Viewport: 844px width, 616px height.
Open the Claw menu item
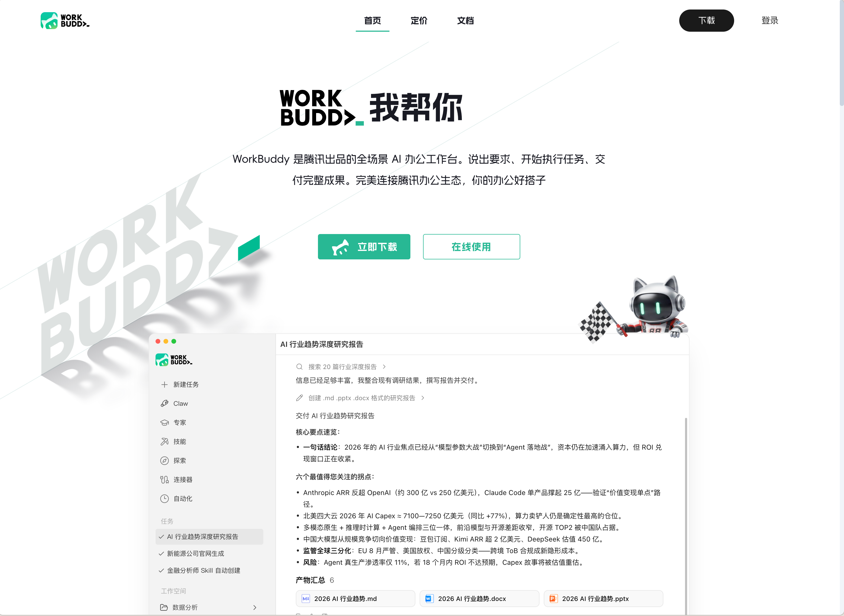click(180, 403)
